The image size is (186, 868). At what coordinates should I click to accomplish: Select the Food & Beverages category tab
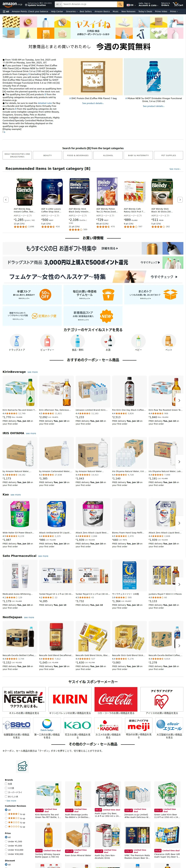click(x=78, y=155)
